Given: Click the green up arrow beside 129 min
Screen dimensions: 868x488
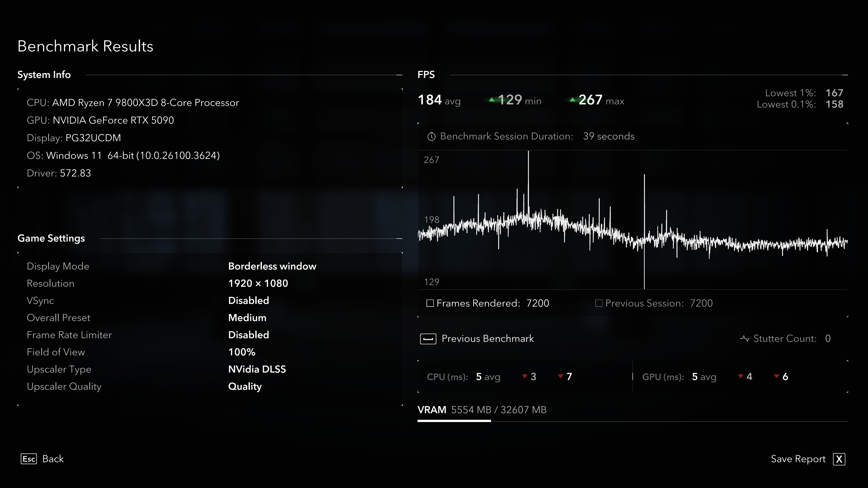Looking at the screenshot, I should tap(492, 100).
